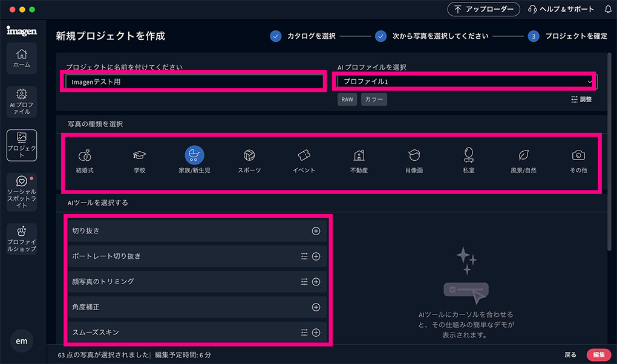This screenshot has width=617, height=364.
Task: Choose the 不動産 real estate icon
Action: point(359,156)
